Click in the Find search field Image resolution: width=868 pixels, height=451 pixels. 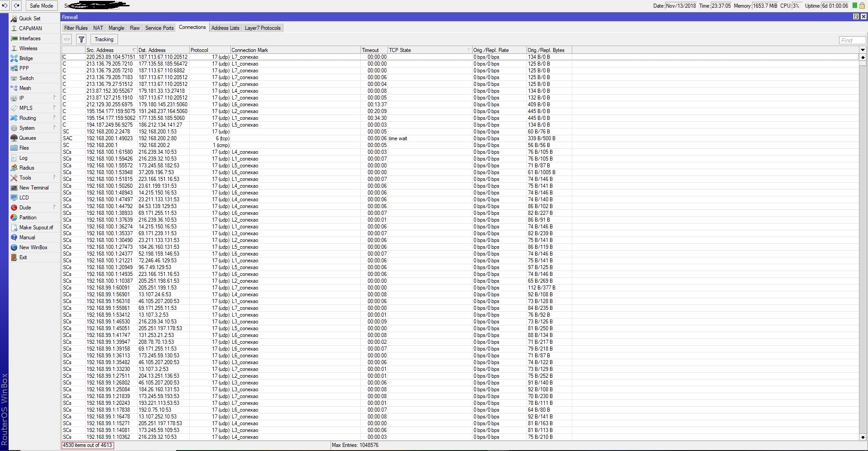pos(852,40)
